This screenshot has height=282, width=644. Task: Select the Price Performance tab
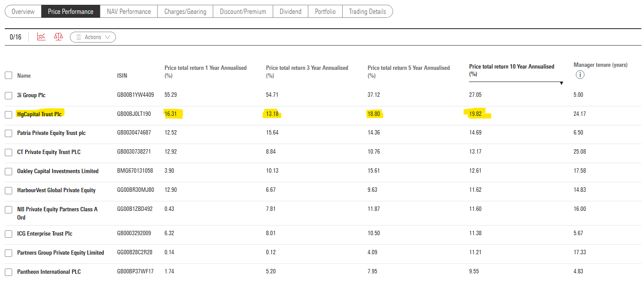point(71,12)
